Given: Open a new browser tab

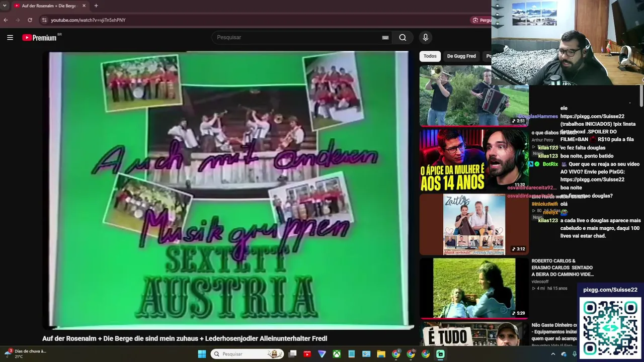Looking at the screenshot, I should 96,6.
